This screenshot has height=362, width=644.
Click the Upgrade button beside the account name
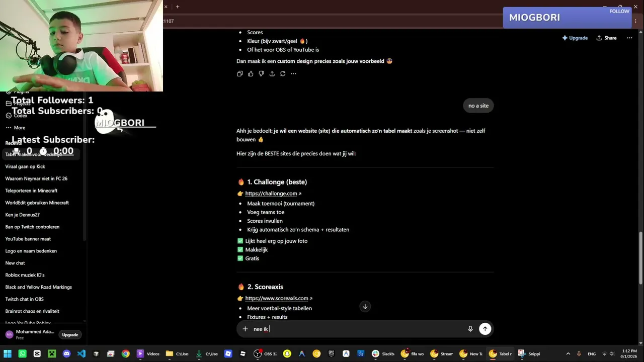(70, 335)
